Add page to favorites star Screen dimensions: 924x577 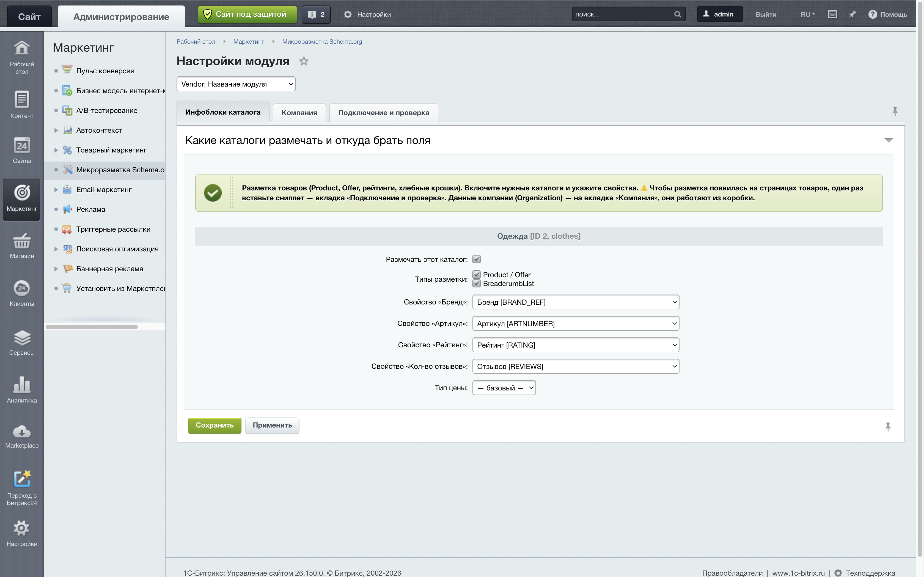pyautogui.click(x=304, y=61)
